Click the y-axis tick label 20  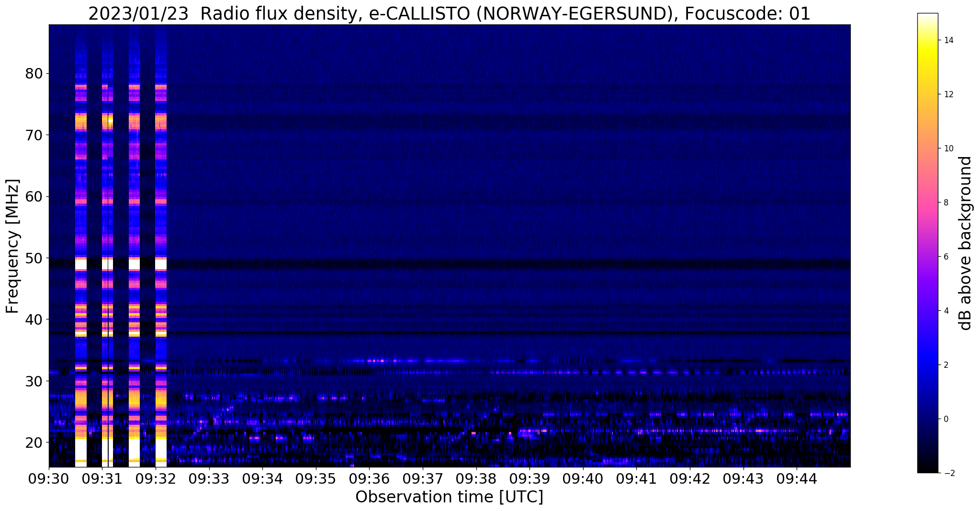(x=34, y=442)
